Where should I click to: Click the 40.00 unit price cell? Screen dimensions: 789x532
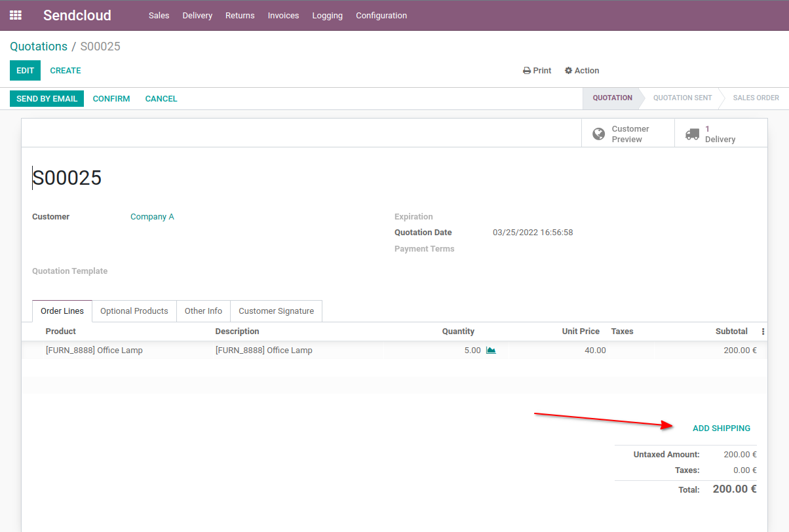595,351
